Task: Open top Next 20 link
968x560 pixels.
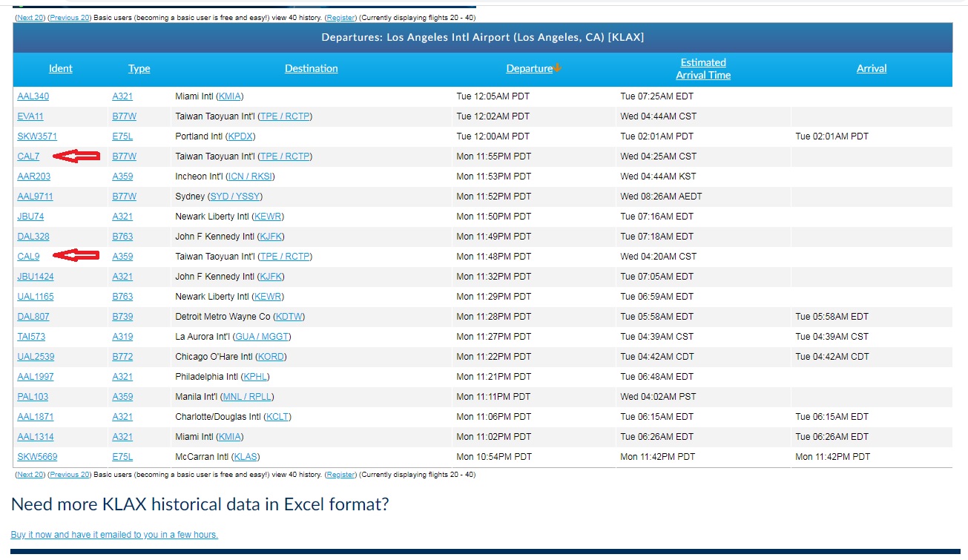Action: point(30,17)
